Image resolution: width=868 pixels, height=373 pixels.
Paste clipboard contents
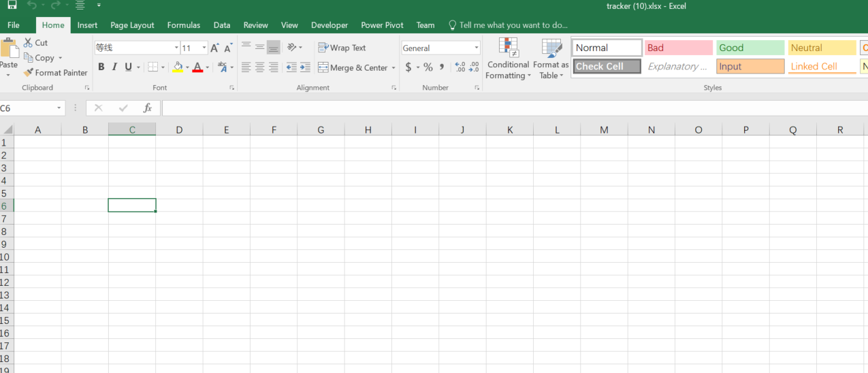9,57
